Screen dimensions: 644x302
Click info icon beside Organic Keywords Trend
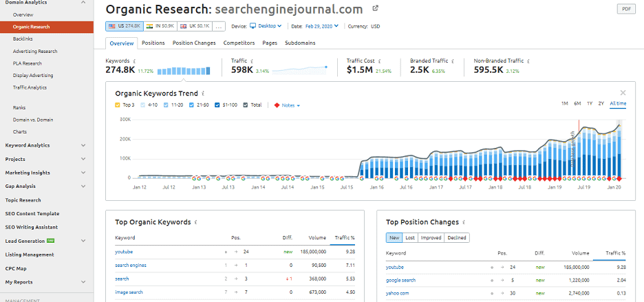203,94
